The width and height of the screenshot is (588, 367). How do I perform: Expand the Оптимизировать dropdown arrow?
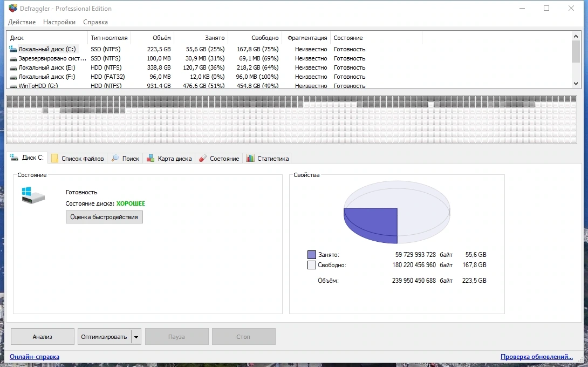point(136,337)
